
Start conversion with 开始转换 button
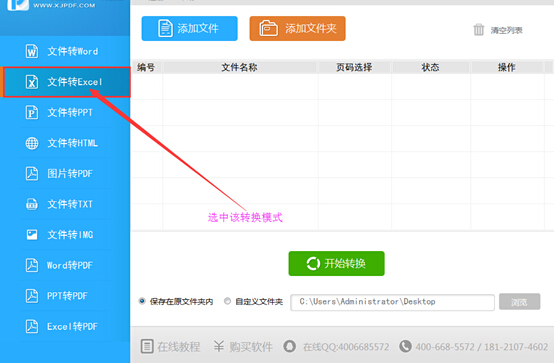[x=336, y=263]
